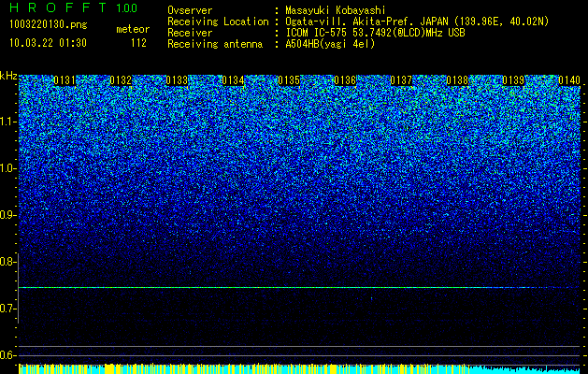The width and height of the screenshot is (588, 374).
Task: Click observer name Masayuki Kobayashi
Action: [x=336, y=11]
